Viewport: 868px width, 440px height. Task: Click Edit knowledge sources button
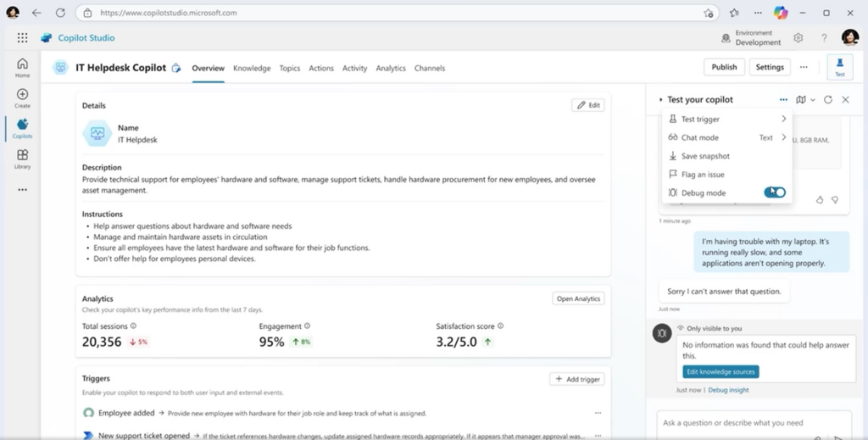[x=721, y=372]
